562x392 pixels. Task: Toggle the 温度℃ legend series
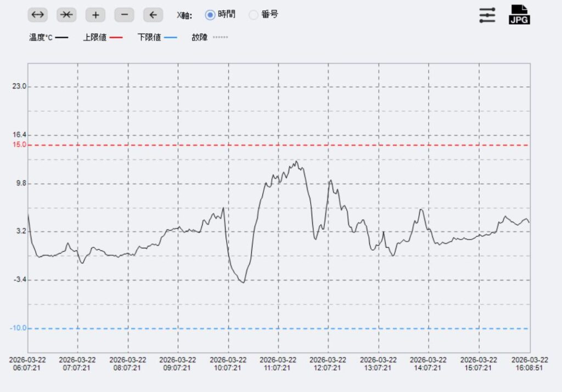pyautogui.click(x=48, y=38)
